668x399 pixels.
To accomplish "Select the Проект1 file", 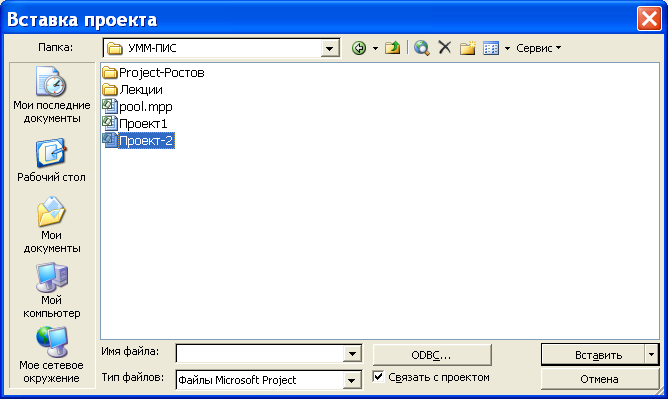I will (135, 123).
